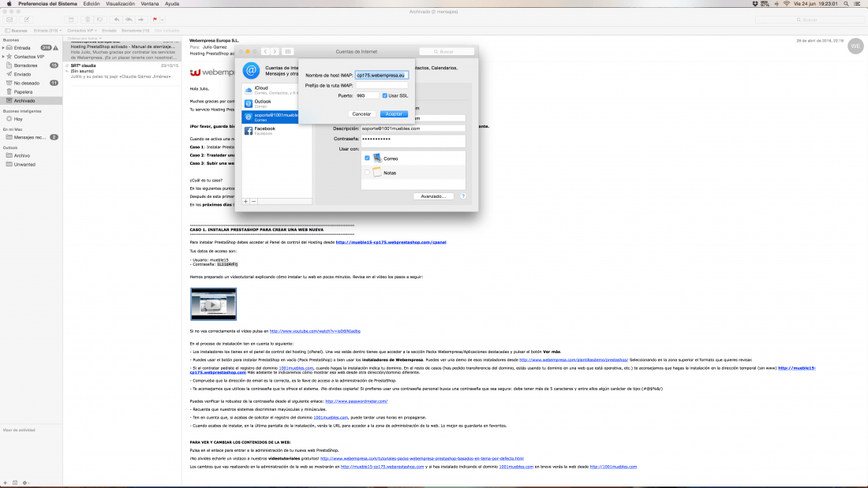Image resolution: width=868 pixels, height=488 pixels.
Task: Click Avanzado... button
Action: click(433, 196)
